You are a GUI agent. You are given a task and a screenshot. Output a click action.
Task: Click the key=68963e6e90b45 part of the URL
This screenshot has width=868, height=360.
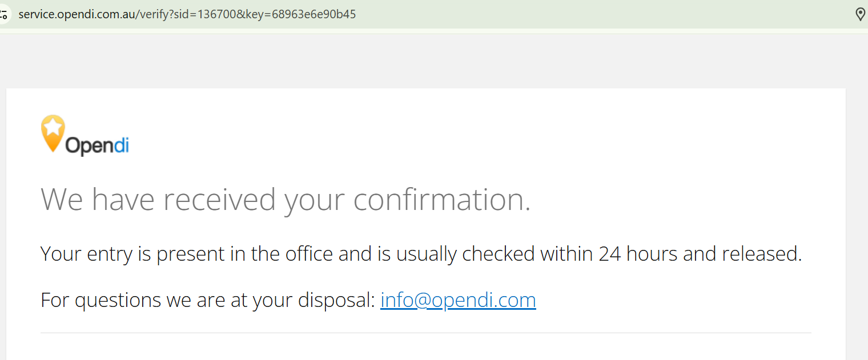[x=300, y=14]
